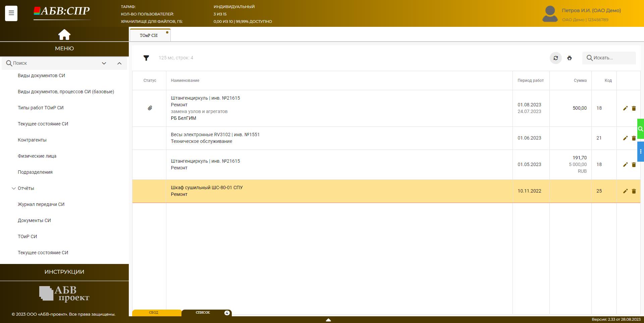Open blue side more-options button

click(x=640, y=152)
